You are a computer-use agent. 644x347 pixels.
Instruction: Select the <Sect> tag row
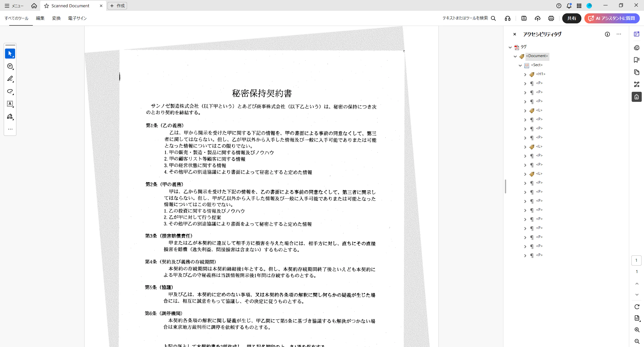(537, 65)
